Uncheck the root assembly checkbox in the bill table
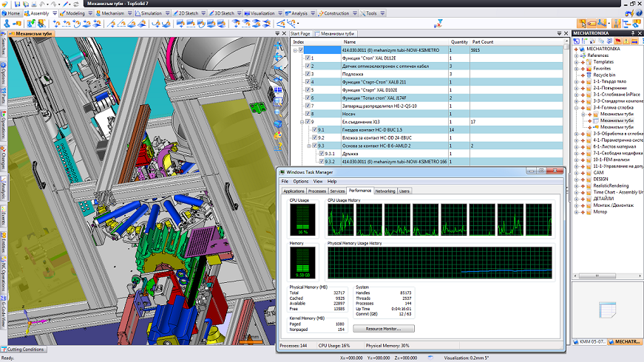The image size is (644, 362). click(x=301, y=50)
